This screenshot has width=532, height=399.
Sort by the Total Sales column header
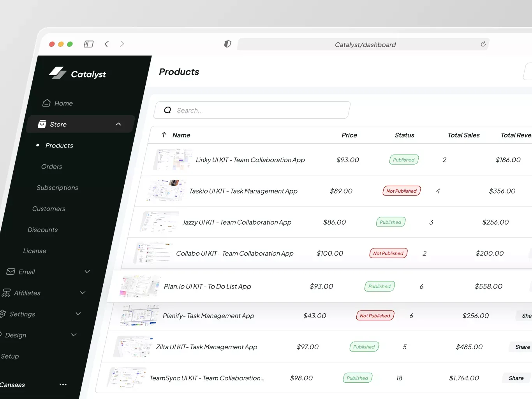click(x=463, y=135)
